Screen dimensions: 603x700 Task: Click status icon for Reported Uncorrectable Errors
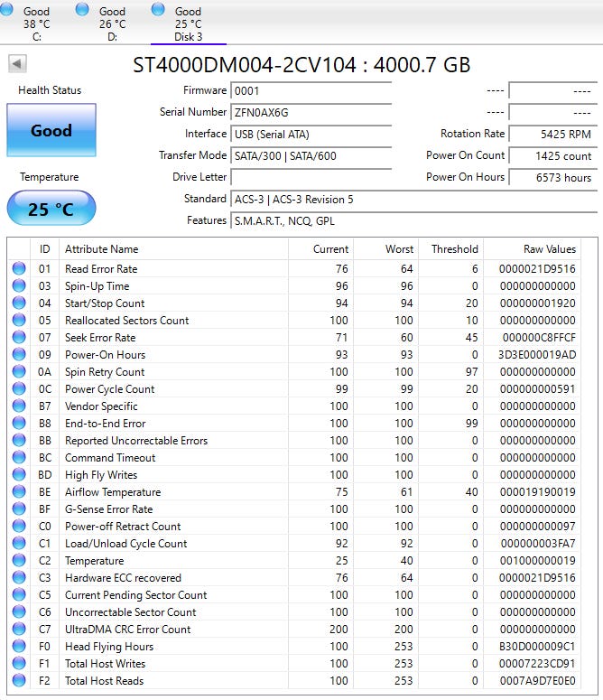(19, 440)
